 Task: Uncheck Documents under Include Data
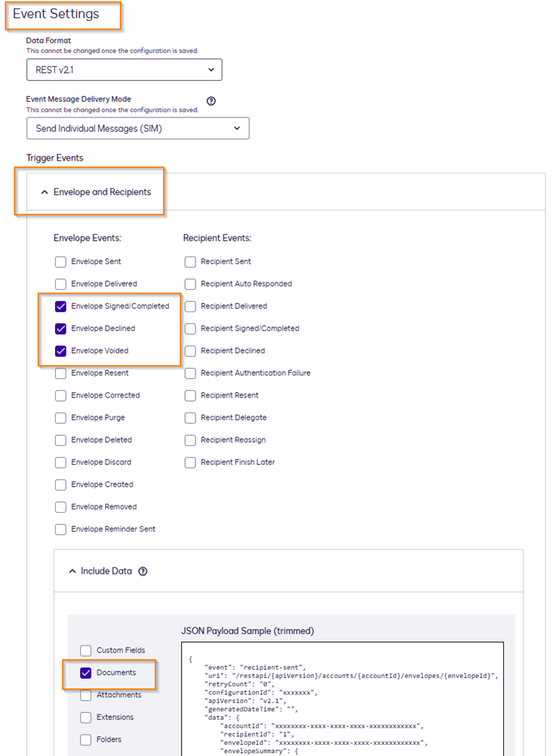point(85,673)
